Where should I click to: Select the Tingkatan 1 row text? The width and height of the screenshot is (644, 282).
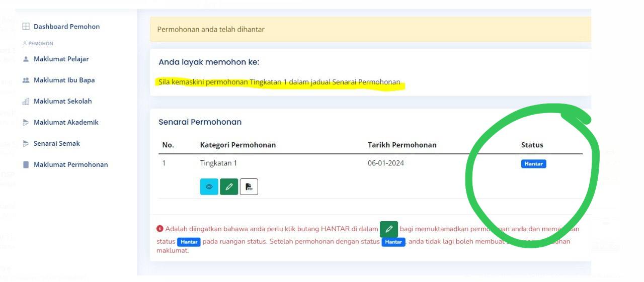(218, 163)
